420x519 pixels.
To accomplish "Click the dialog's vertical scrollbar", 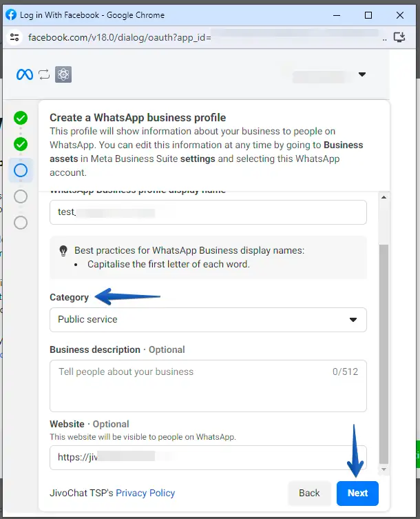I will coord(384,345).
